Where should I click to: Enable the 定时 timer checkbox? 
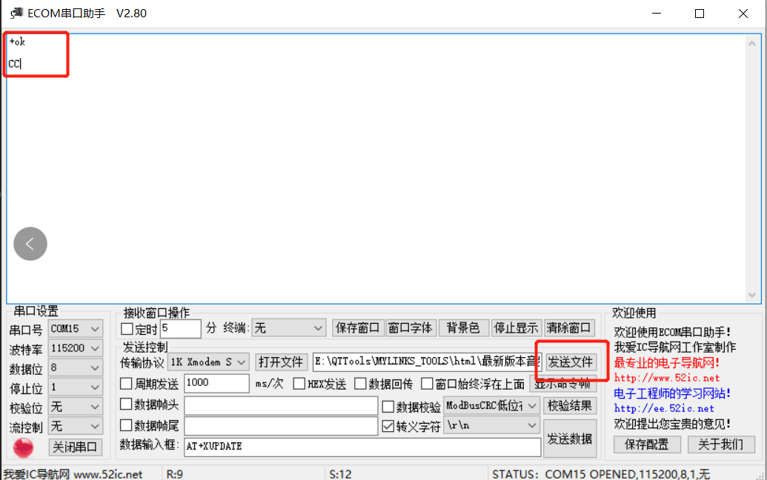(x=127, y=328)
